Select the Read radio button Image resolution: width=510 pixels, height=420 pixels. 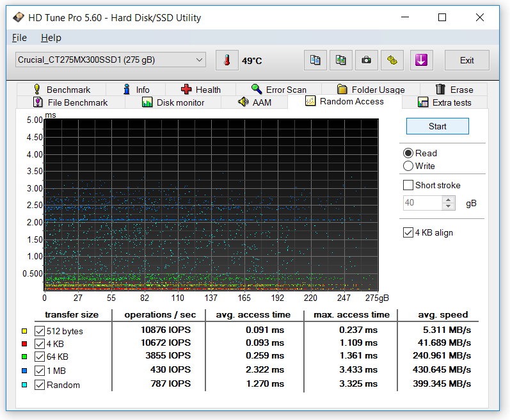[x=408, y=153]
